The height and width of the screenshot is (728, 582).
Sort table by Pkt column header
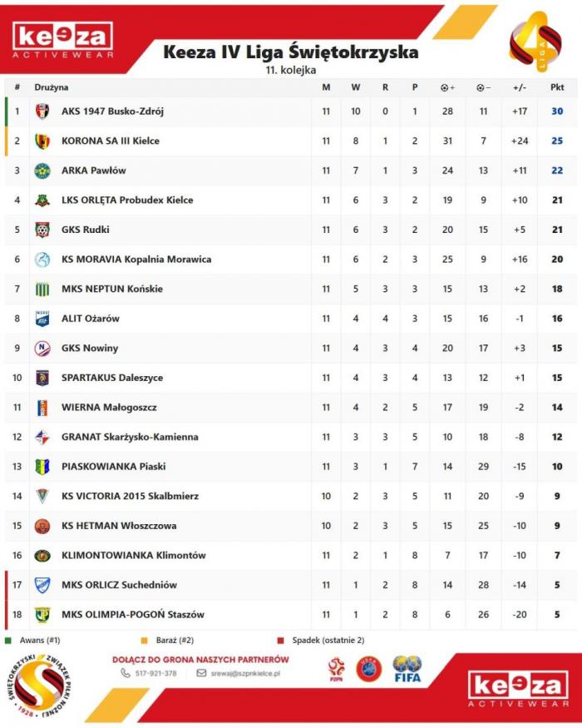click(x=556, y=87)
